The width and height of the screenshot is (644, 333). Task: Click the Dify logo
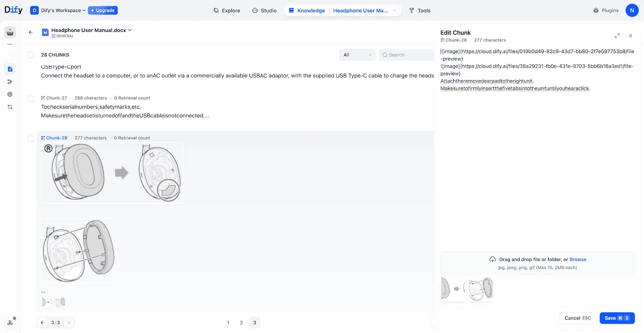click(x=13, y=10)
